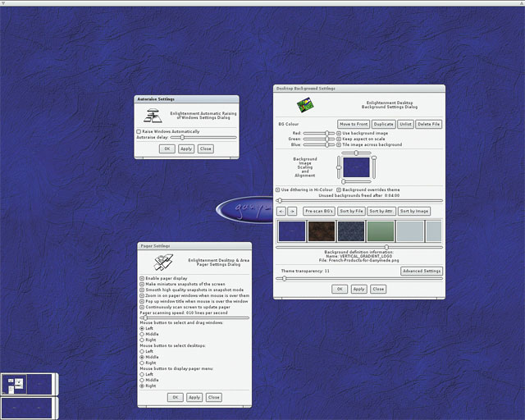Click the Sort by Attr. button
Screen dimensions: 525x420
click(381, 212)
